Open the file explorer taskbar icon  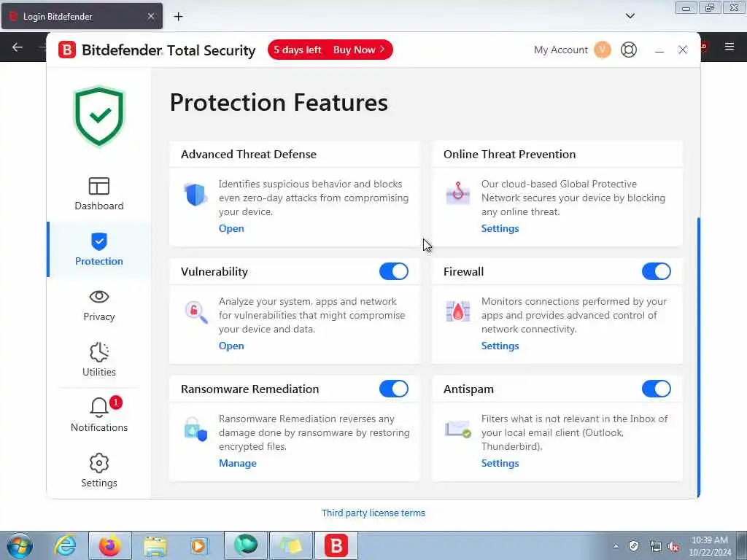tap(155, 545)
